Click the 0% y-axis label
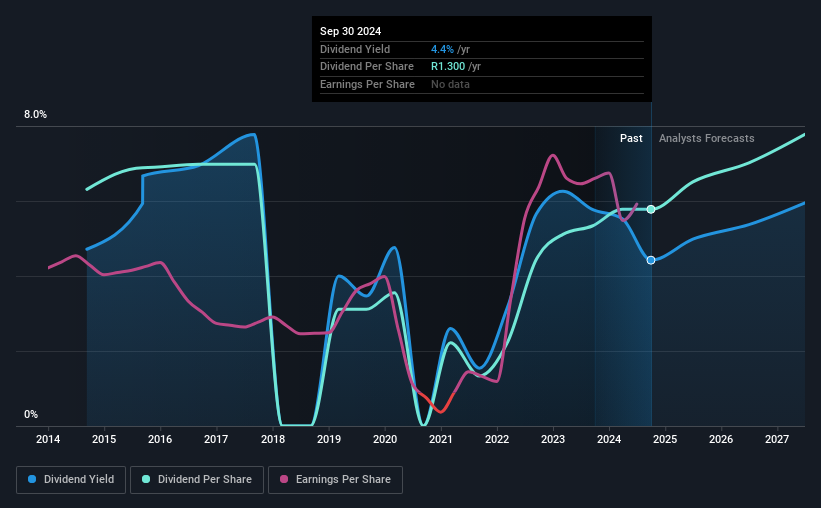This screenshot has width=821, height=508. pyautogui.click(x=31, y=414)
